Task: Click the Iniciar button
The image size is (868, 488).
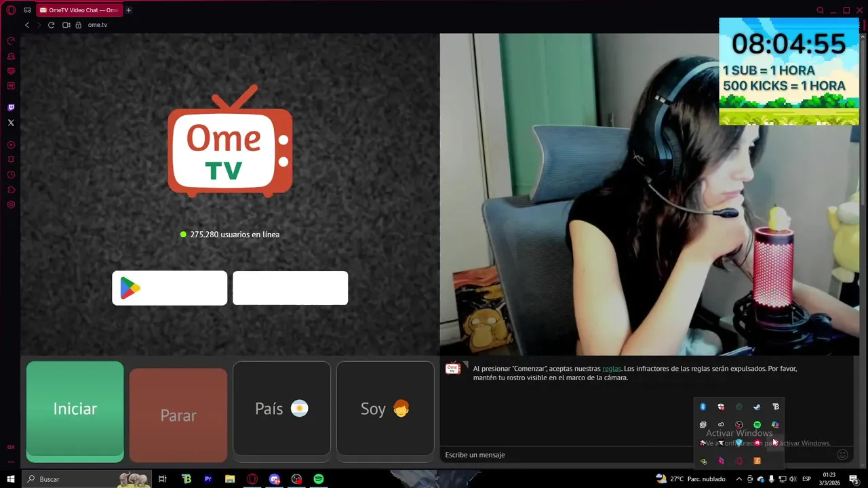Action: tap(75, 411)
